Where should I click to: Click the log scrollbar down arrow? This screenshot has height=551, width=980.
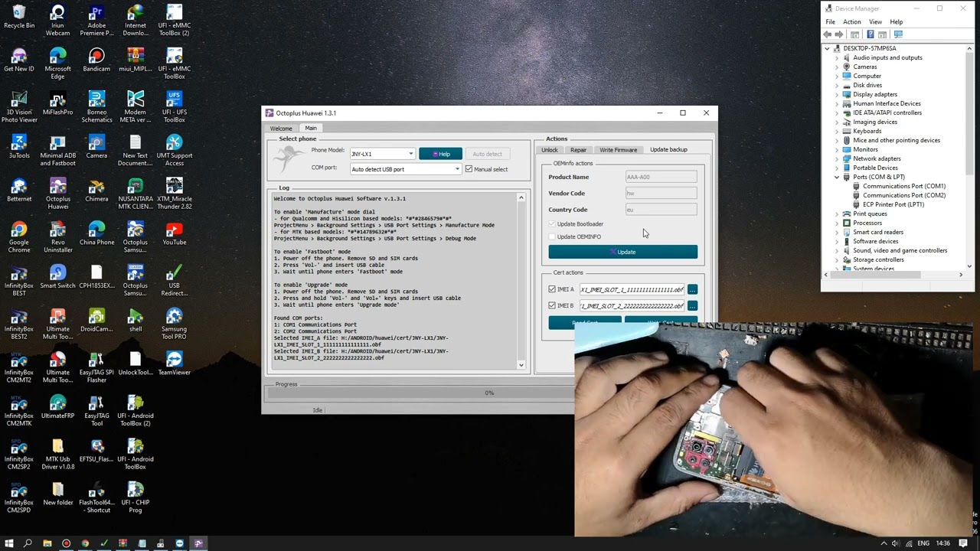(521, 365)
